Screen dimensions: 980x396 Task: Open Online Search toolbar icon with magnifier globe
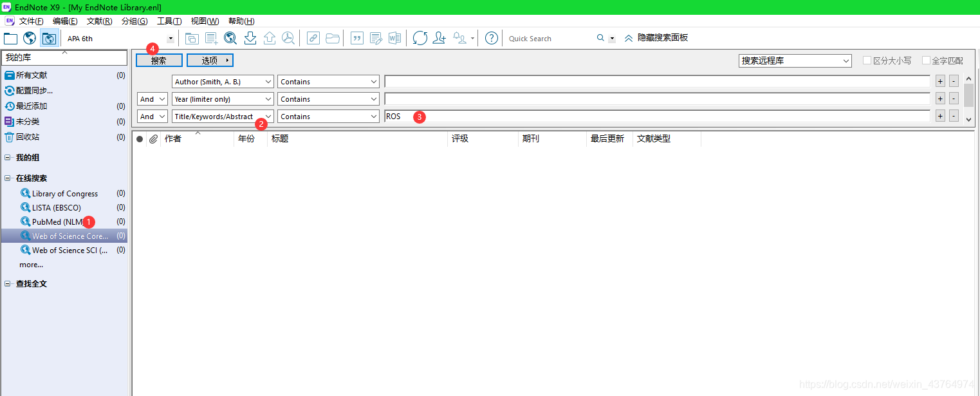(230, 39)
